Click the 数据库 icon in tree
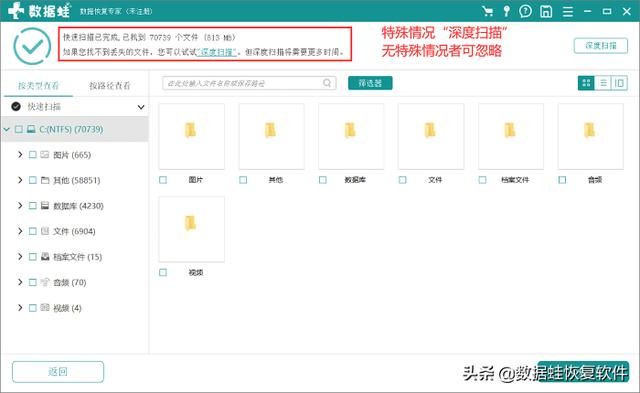The width and height of the screenshot is (640, 393). pyautogui.click(x=45, y=205)
